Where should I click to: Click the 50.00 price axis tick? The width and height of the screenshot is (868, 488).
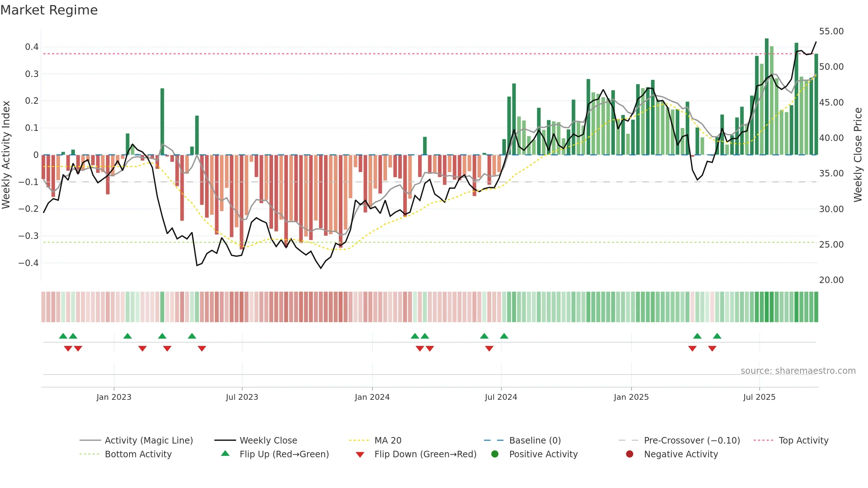[831, 67]
